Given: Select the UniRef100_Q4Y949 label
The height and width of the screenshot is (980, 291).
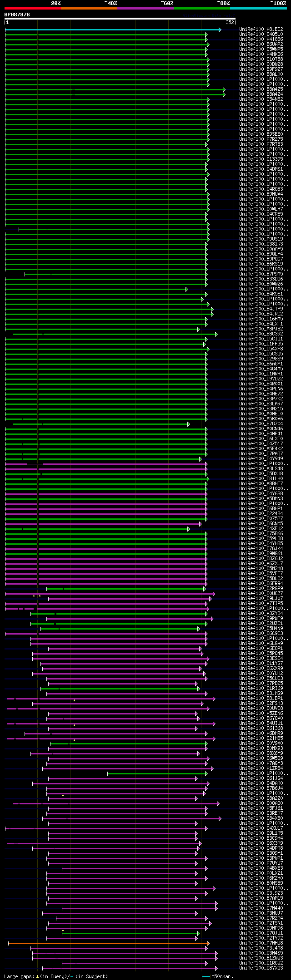Looking at the screenshot, I should [261, 459].
